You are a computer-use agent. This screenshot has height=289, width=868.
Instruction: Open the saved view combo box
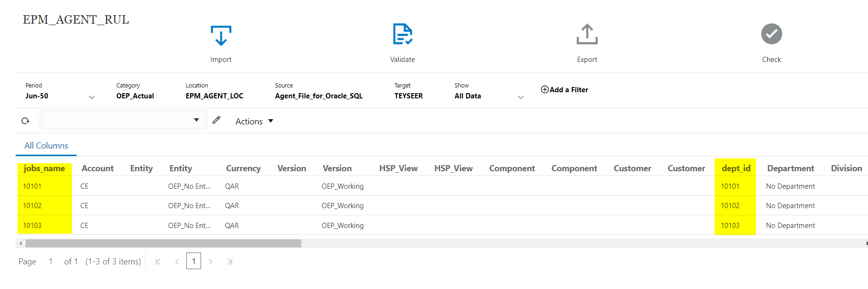[123, 120]
